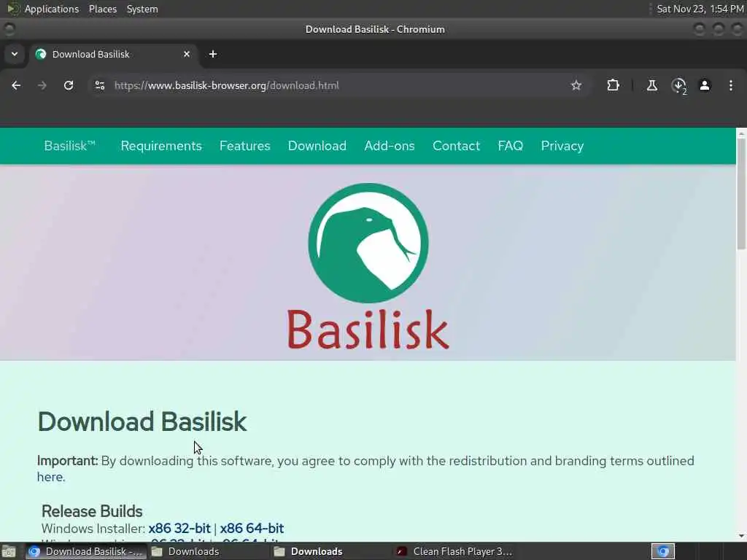Open the FAQ nav item

(510, 146)
